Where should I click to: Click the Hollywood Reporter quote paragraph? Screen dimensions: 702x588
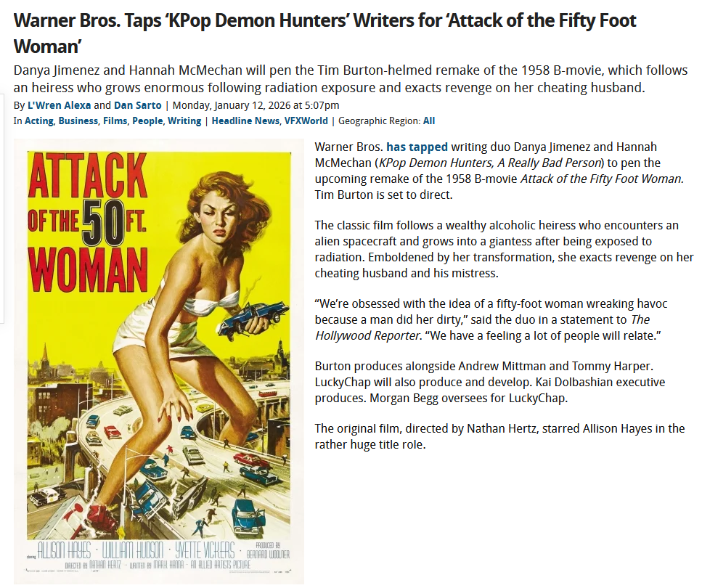click(491, 319)
